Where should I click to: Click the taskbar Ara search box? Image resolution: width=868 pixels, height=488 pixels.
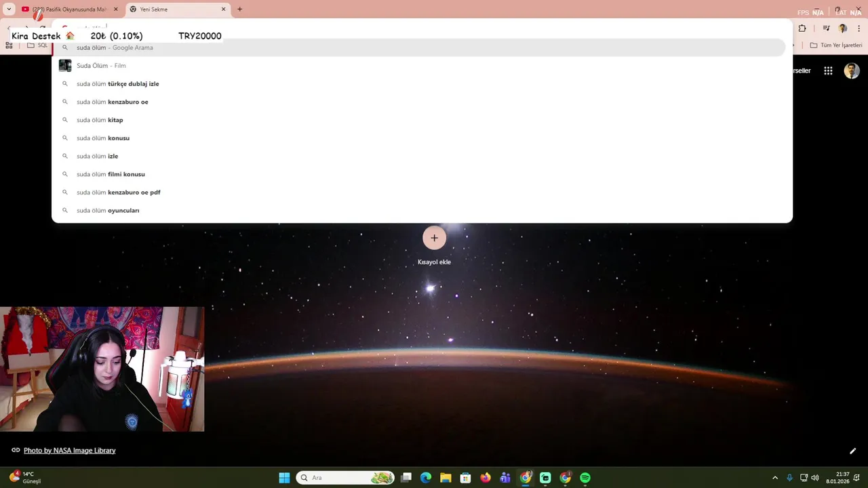point(345,478)
